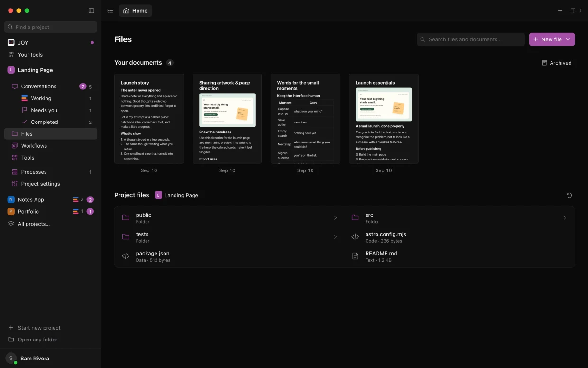
Task: Click the astro.config.mjs code icon
Action: point(355,237)
